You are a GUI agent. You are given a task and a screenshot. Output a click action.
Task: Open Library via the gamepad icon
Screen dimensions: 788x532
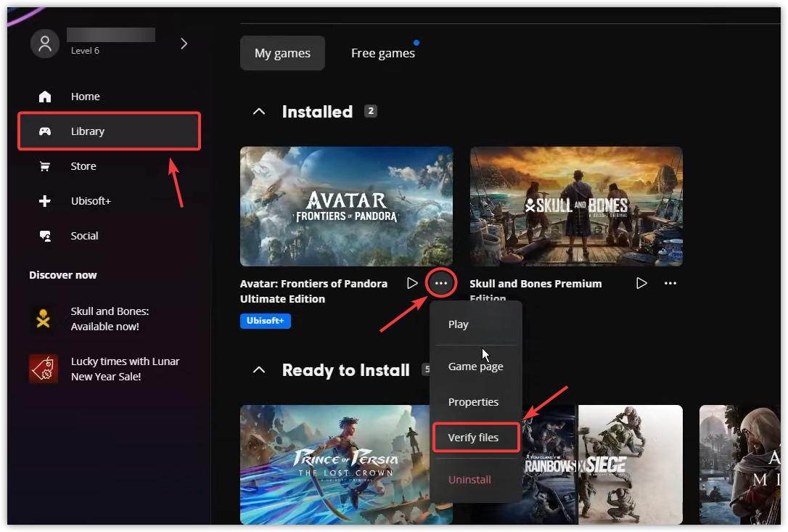(x=45, y=131)
